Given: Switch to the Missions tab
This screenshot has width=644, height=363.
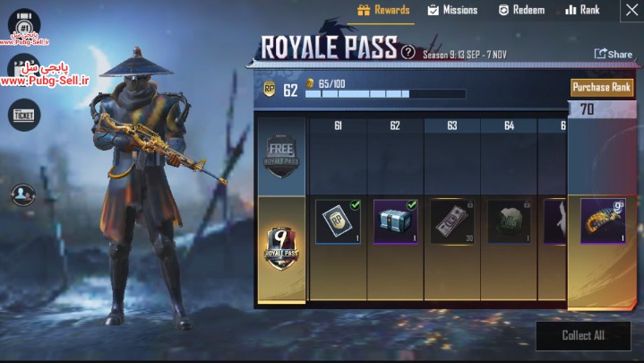Looking at the screenshot, I should [452, 10].
